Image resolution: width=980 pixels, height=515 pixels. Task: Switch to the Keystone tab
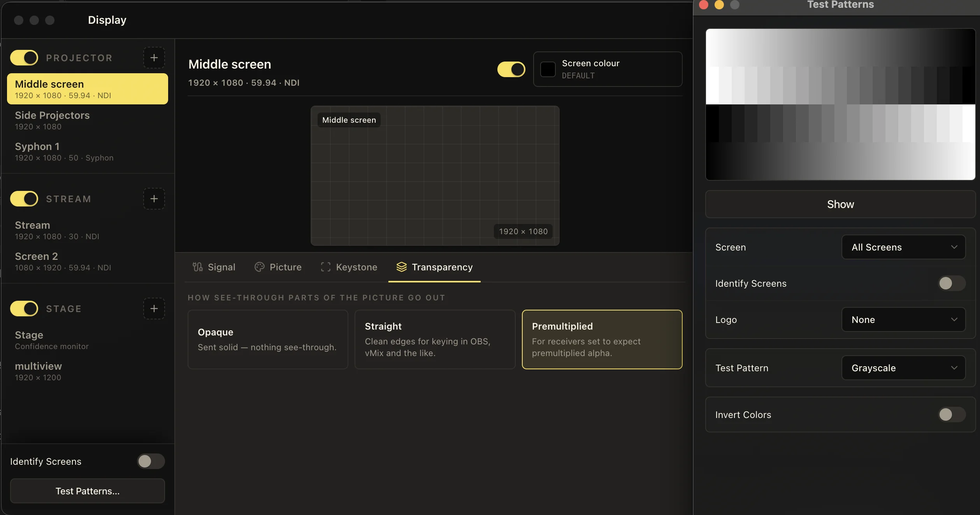click(349, 267)
